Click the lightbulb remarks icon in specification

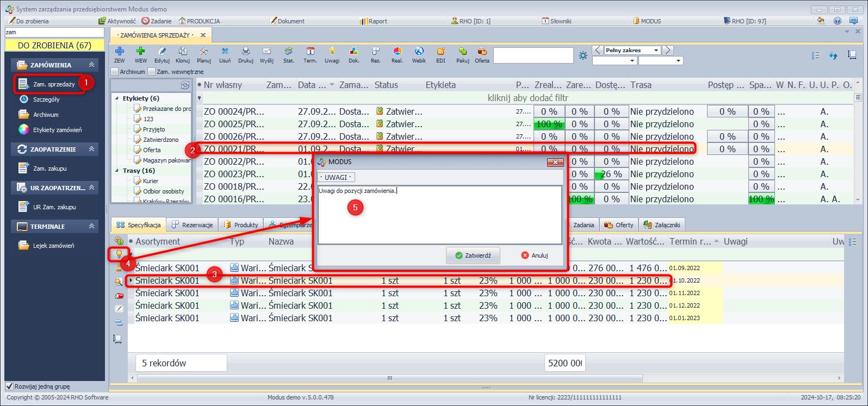point(119,254)
